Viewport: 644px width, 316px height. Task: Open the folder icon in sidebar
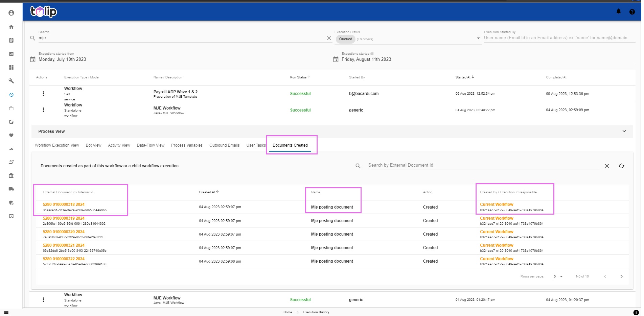click(x=11, y=122)
